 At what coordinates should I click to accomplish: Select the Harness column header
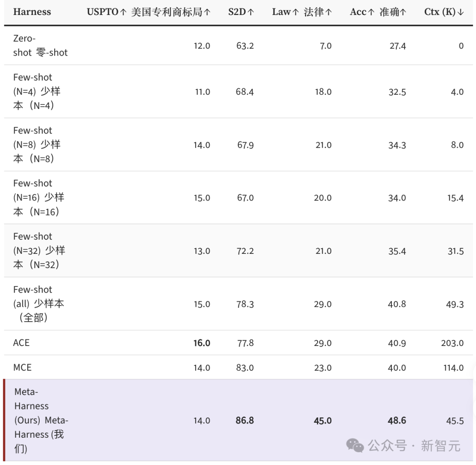(x=32, y=12)
